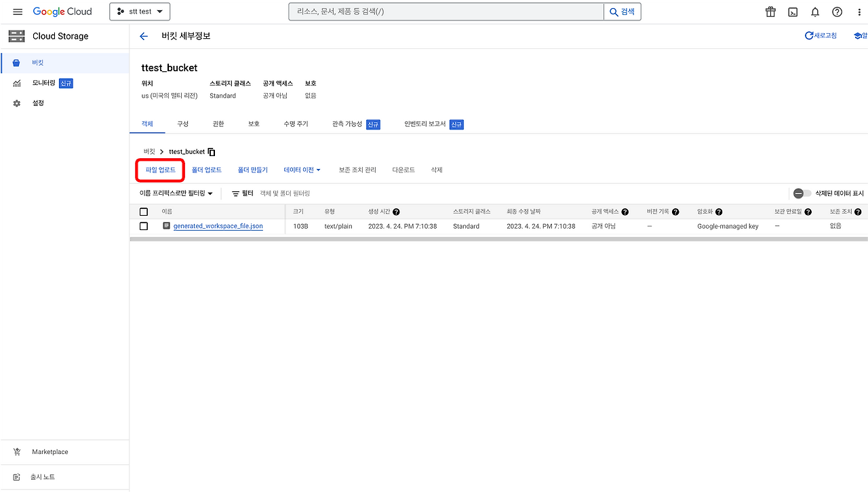Select 설정 in the sidebar
The height and width of the screenshot is (492, 868).
point(64,103)
